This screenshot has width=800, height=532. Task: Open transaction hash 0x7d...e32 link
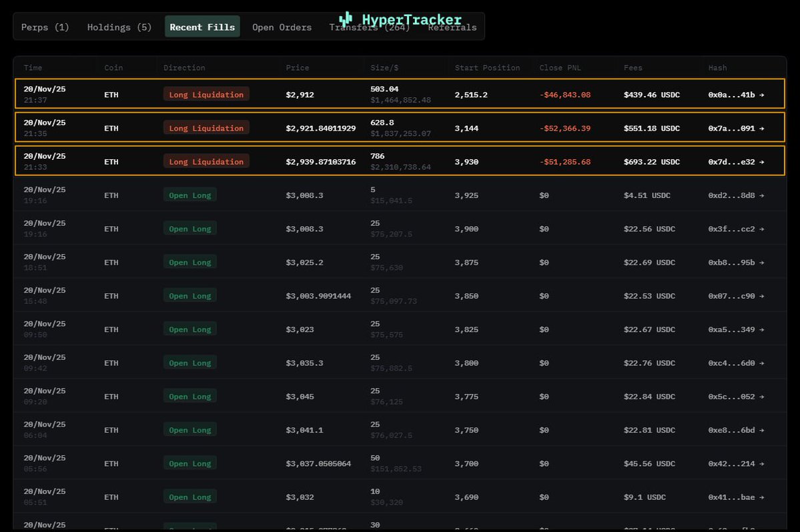[736, 161]
